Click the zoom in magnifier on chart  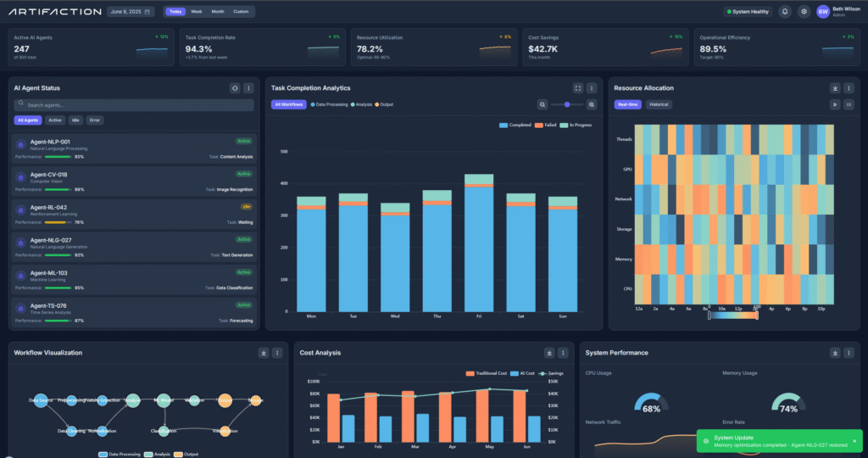[x=592, y=104]
